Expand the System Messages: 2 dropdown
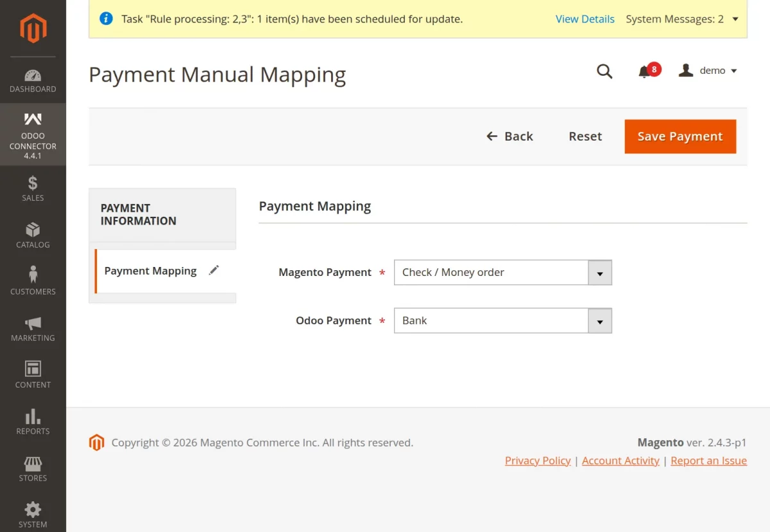The width and height of the screenshot is (770, 532). (x=682, y=19)
